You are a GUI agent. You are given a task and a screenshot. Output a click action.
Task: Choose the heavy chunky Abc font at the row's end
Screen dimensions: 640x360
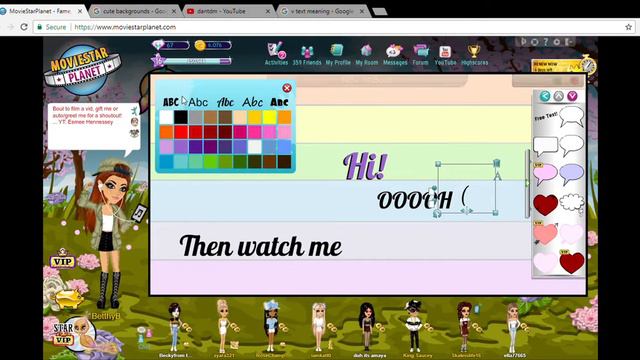(x=280, y=102)
